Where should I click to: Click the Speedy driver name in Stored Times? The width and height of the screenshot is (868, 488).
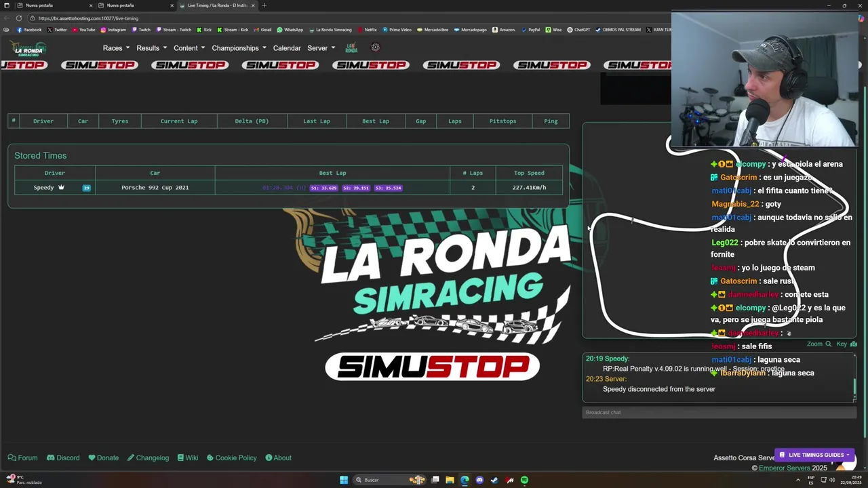click(43, 188)
